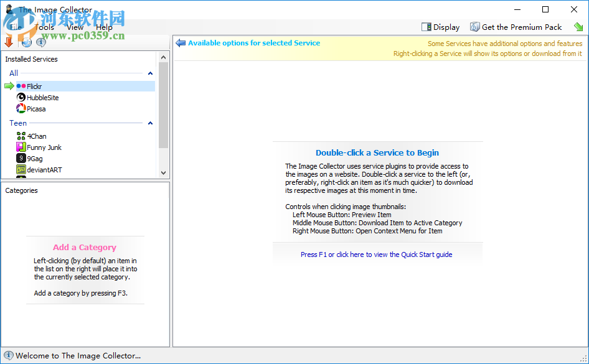Select the 9Gag service

click(x=34, y=159)
